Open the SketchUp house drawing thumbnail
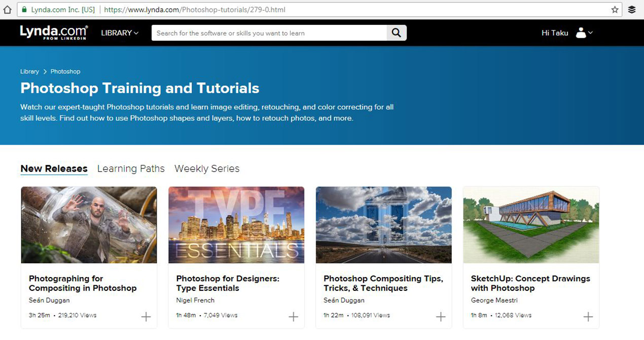This screenshot has width=644, height=340. pyautogui.click(x=531, y=225)
